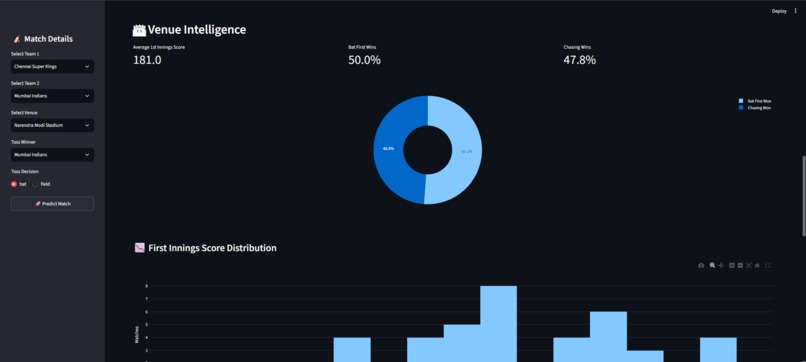Click the cricket icon beside Match Details

(x=16, y=39)
